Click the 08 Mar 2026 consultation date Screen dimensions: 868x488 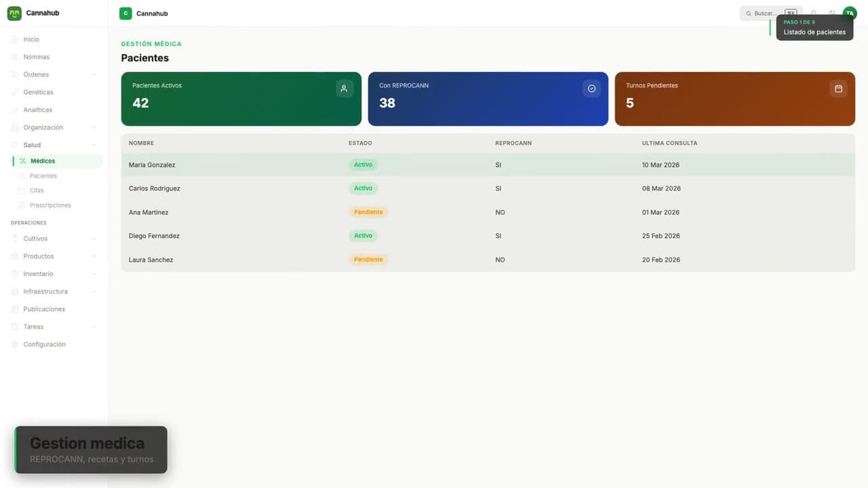pos(661,188)
